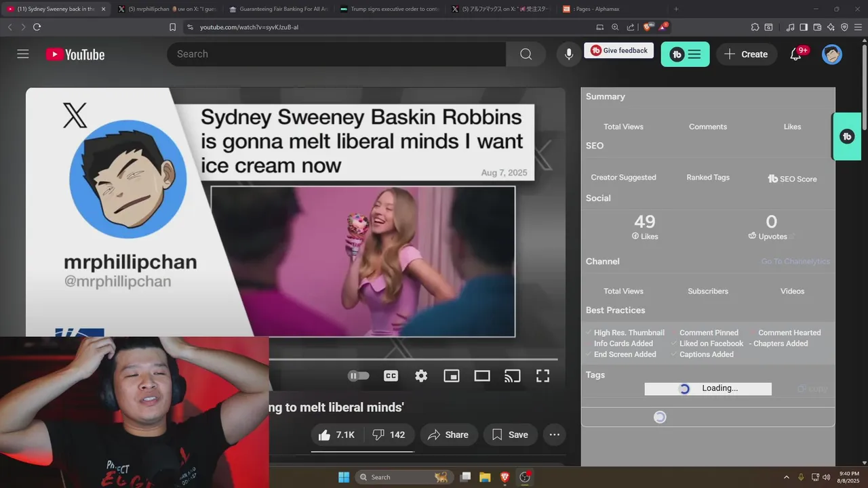
Task: Start voice search with microphone icon
Action: click(569, 54)
